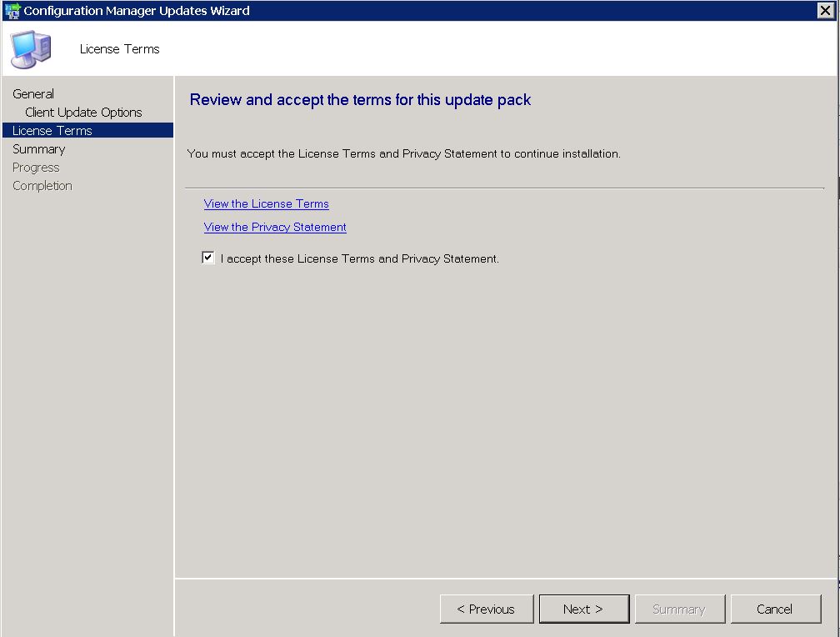Viewport: 840px width, 637px height.
Task: Jump to Summary step in sidebar
Action: [x=38, y=149]
